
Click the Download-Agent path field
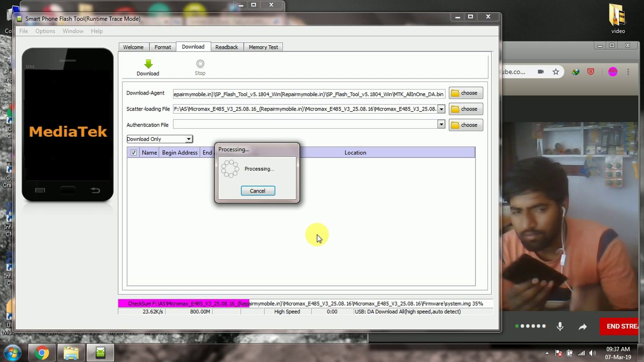(x=309, y=94)
